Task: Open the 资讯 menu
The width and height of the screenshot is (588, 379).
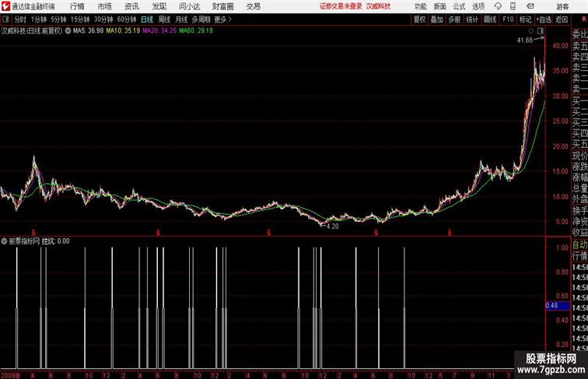Action: pyautogui.click(x=131, y=6)
